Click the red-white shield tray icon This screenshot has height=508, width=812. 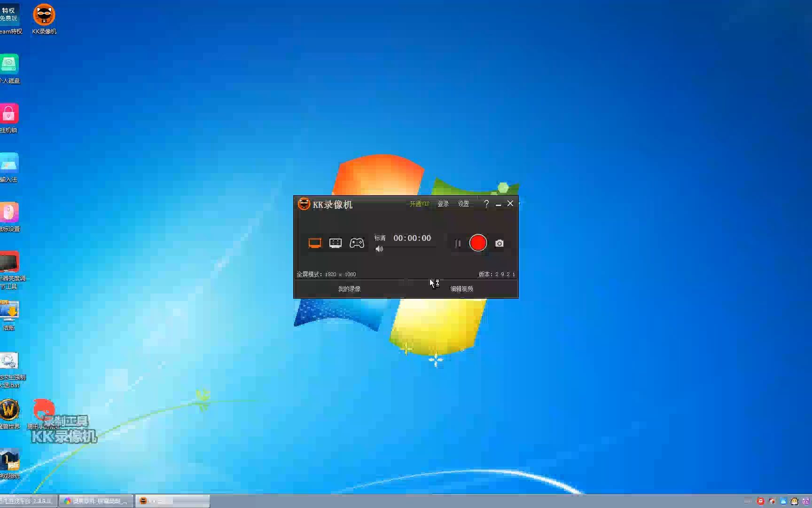tap(772, 501)
